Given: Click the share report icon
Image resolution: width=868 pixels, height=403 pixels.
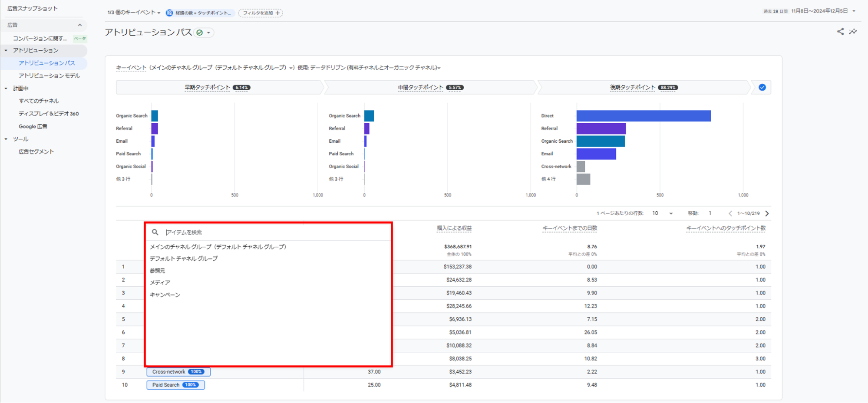Looking at the screenshot, I should pos(840,31).
